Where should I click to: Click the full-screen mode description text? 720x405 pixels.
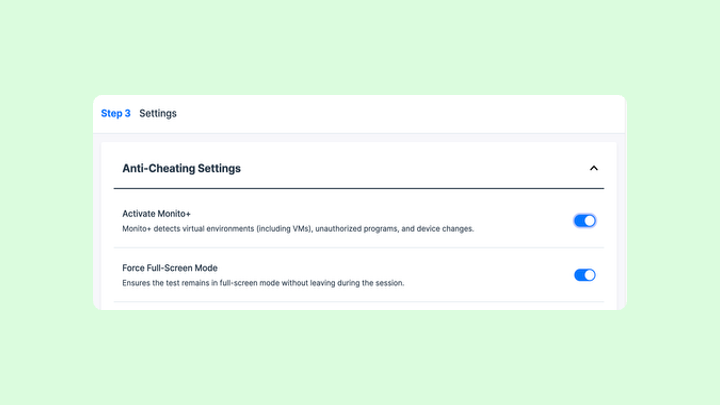(262, 283)
